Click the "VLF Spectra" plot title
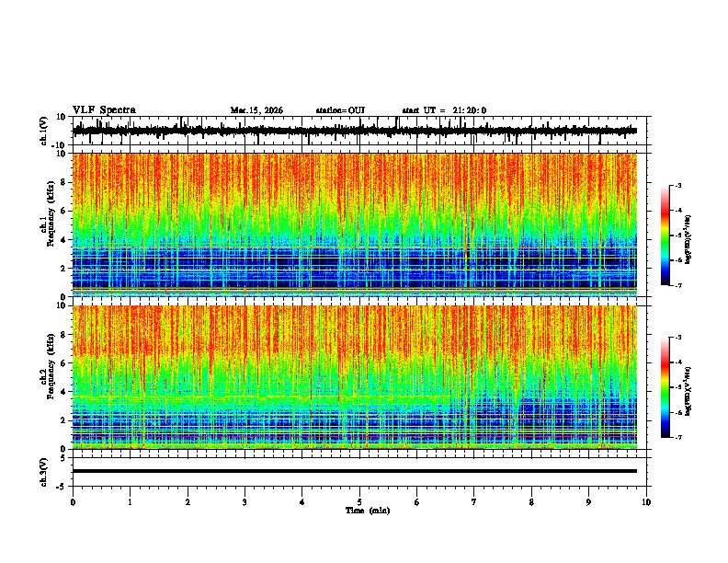This screenshot has height=563, width=728. (x=104, y=110)
